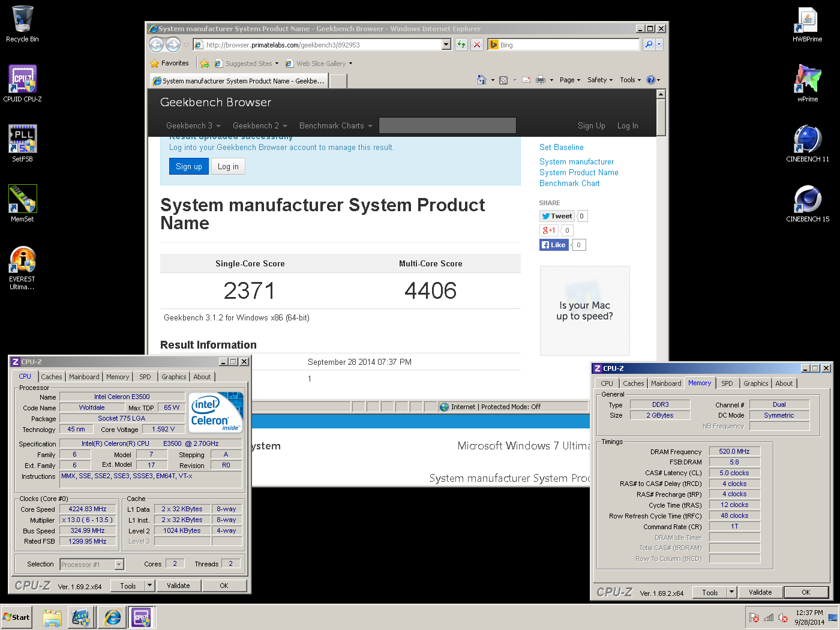The width and height of the screenshot is (840, 630).
Task: Click the Facebook Like button
Action: click(x=554, y=245)
